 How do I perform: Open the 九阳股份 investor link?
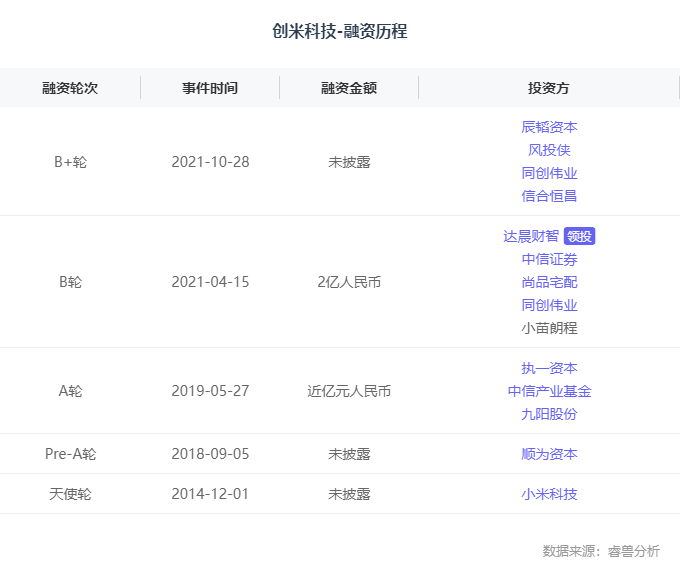549,414
